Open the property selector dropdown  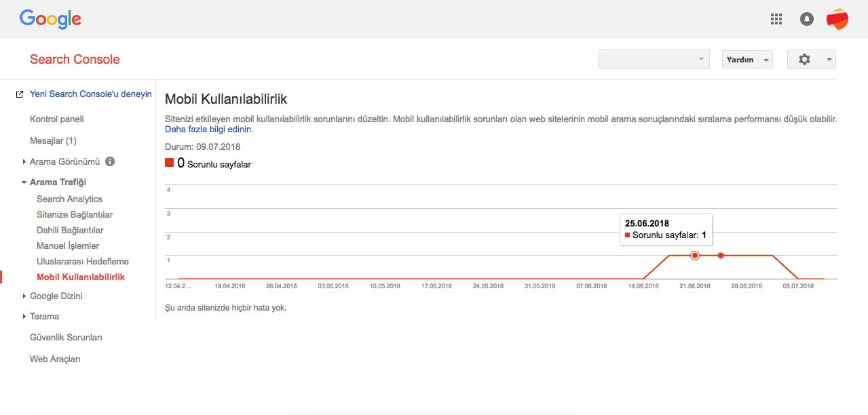(654, 60)
